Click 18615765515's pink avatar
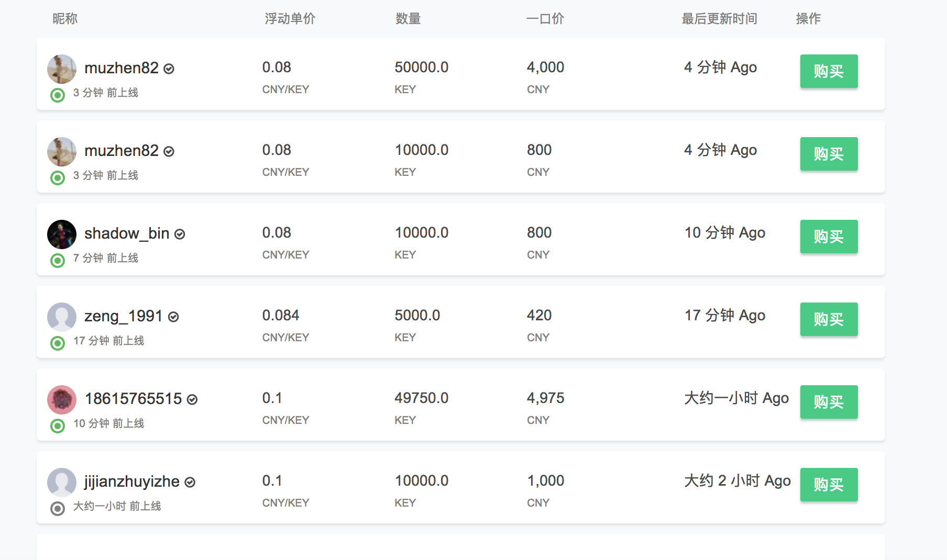The width and height of the screenshot is (947, 560). [x=62, y=400]
